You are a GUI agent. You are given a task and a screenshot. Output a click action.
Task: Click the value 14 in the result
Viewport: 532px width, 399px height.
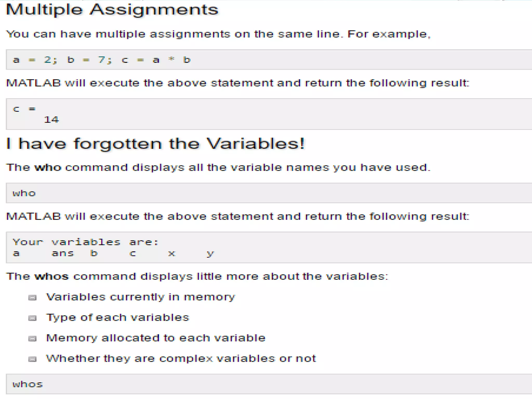click(x=51, y=119)
